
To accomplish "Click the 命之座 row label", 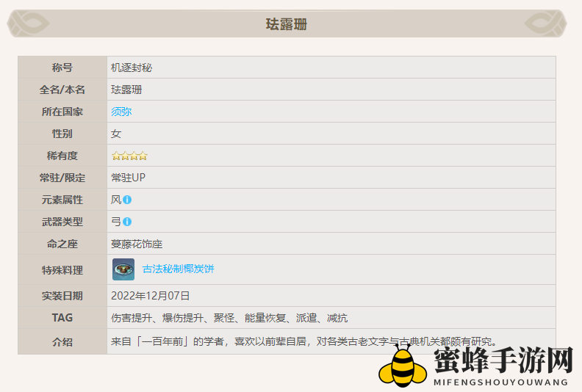I will point(62,244).
